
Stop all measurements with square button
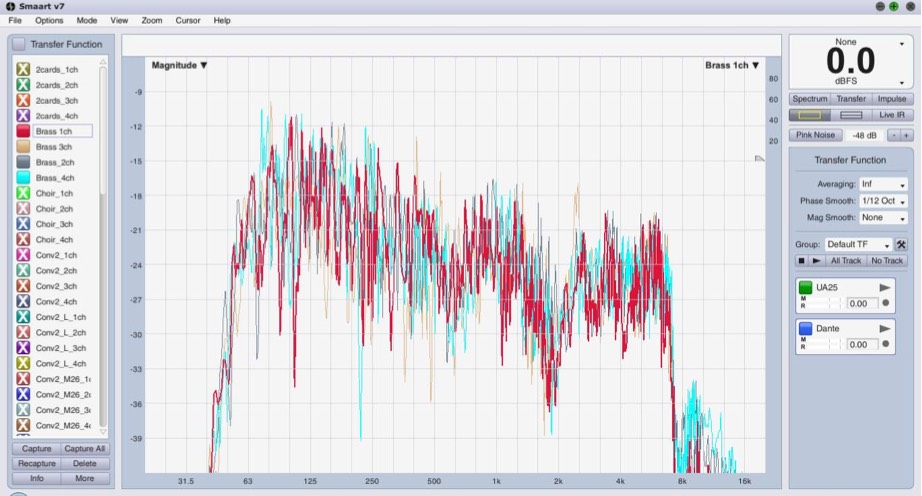(x=801, y=260)
